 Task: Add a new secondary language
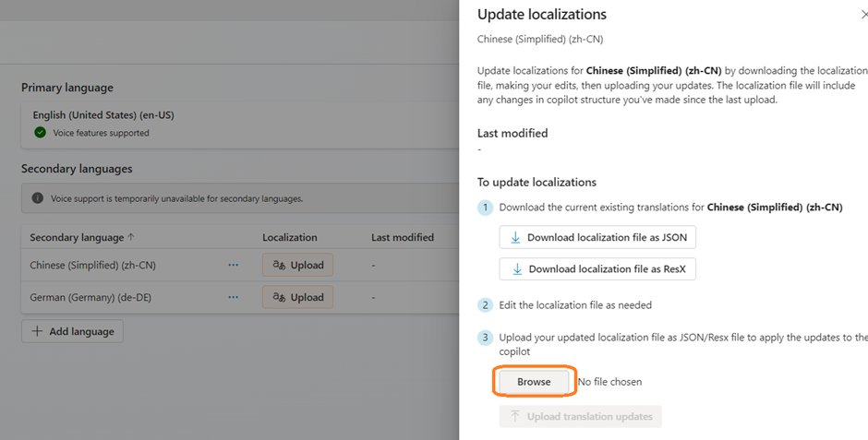[72, 331]
